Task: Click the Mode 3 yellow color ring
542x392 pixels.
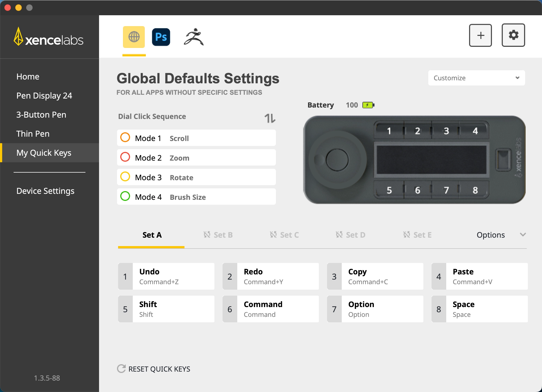Action: (x=125, y=177)
